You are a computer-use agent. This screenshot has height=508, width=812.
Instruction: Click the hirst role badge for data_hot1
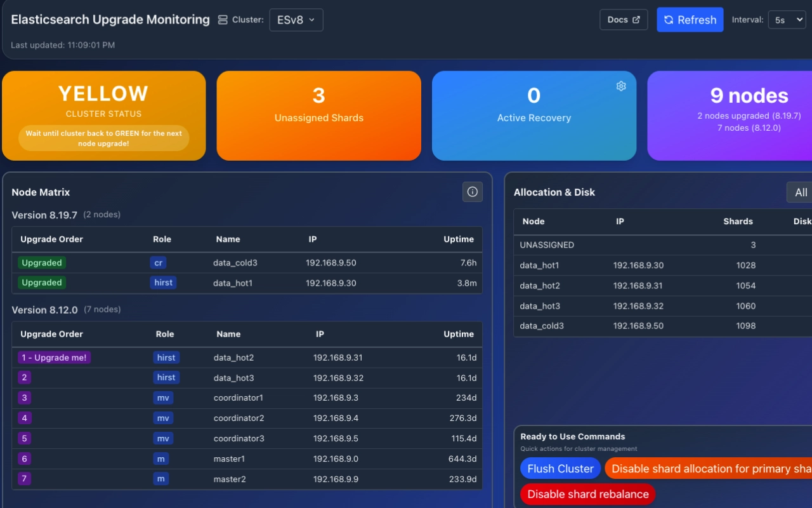point(163,283)
